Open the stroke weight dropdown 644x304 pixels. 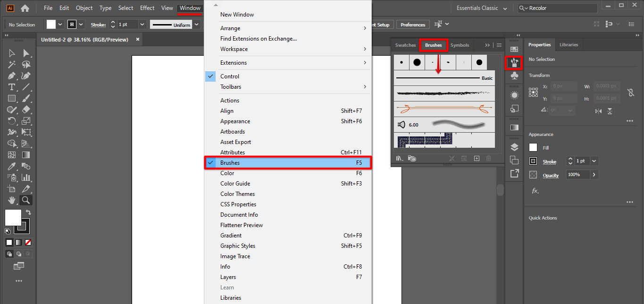click(x=142, y=24)
